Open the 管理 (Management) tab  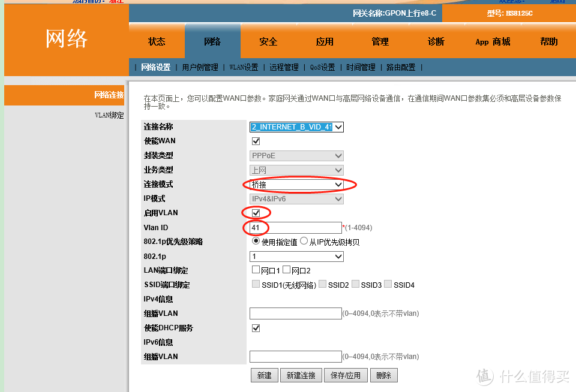(380, 41)
